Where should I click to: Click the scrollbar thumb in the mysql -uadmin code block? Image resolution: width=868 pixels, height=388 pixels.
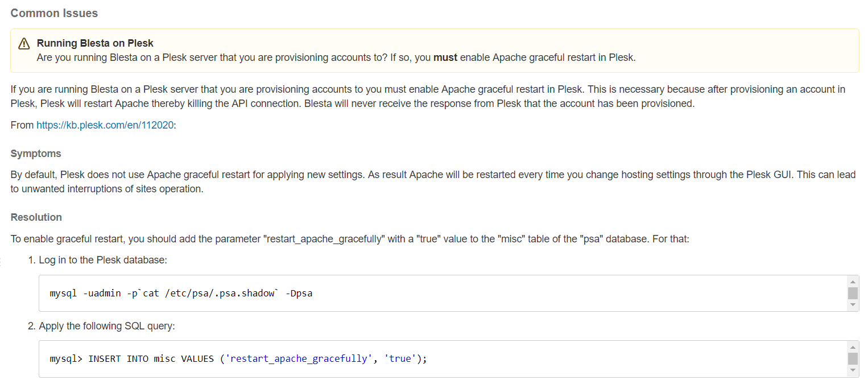pos(853,293)
